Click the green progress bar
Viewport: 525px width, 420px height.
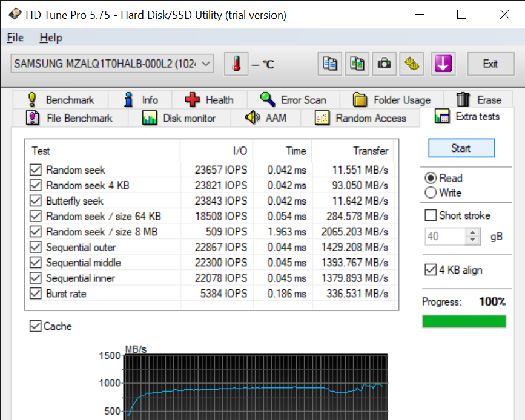464,321
